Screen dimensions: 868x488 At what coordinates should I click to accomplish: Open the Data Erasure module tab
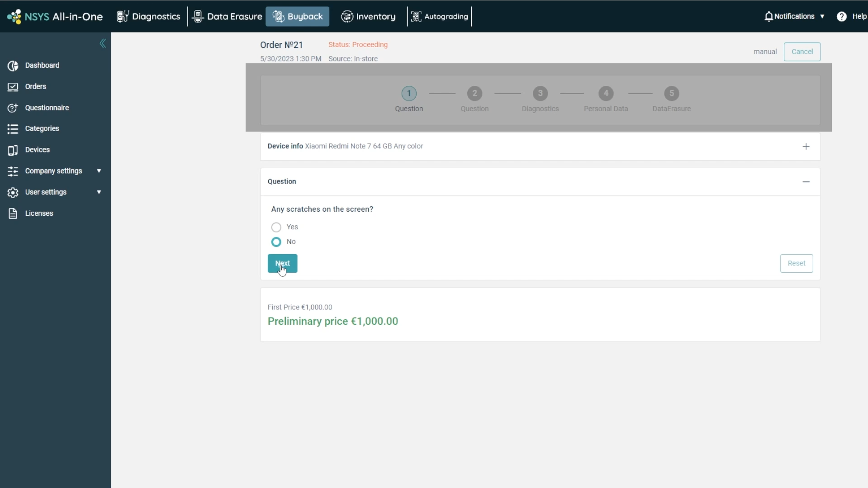tap(227, 16)
